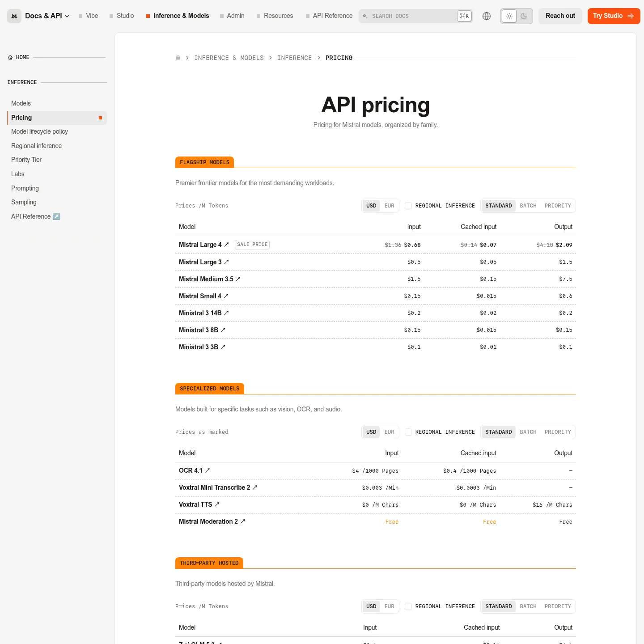Select EUR in Third-Party Hosted section
Screen dimensions: 644x644
[x=389, y=606]
